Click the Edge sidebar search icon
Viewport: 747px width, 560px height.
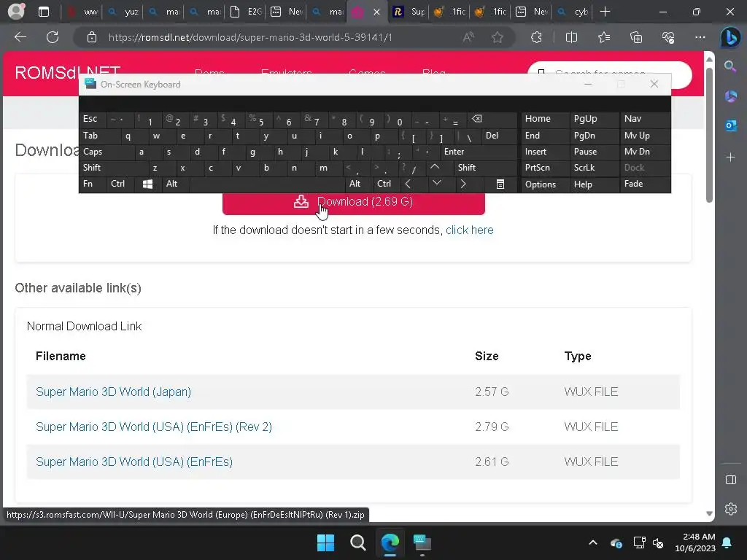(730, 66)
